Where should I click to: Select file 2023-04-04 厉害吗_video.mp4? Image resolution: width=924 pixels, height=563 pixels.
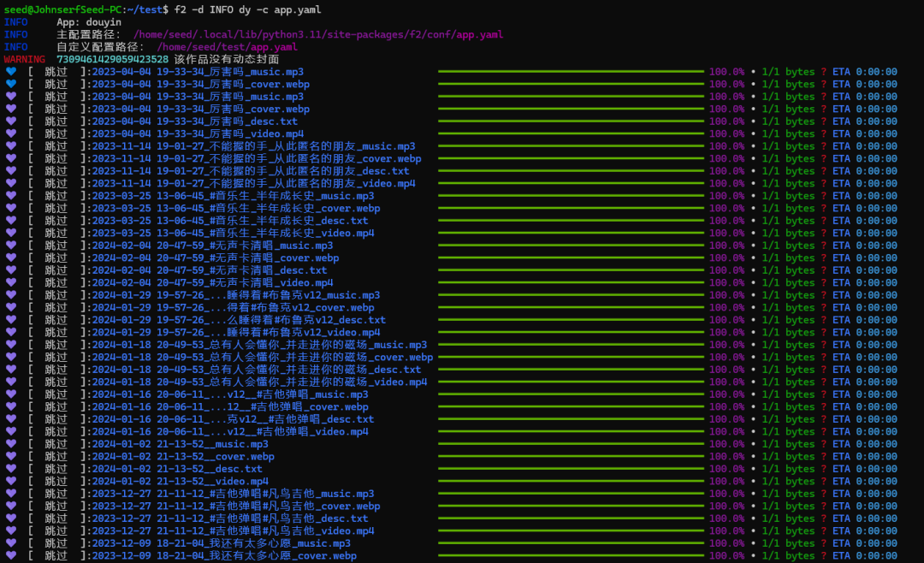point(198,133)
